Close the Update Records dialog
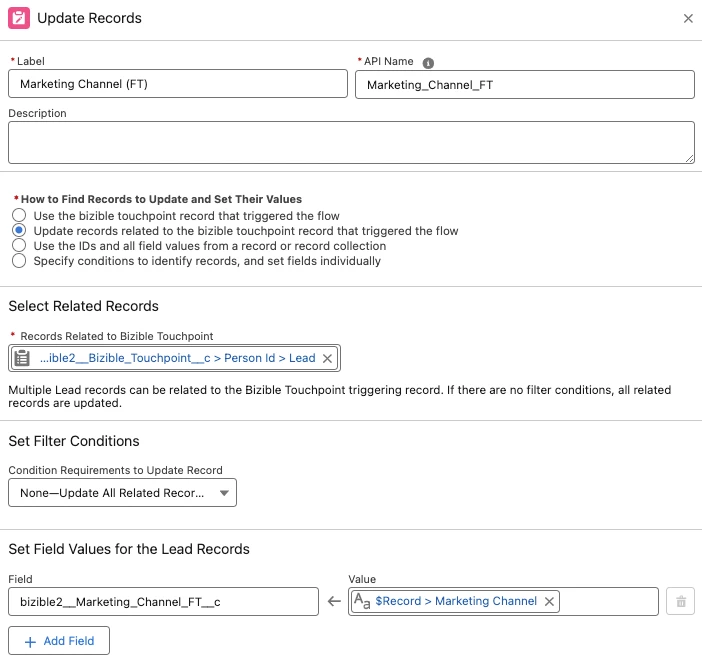The width and height of the screenshot is (702, 667). [687, 18]
